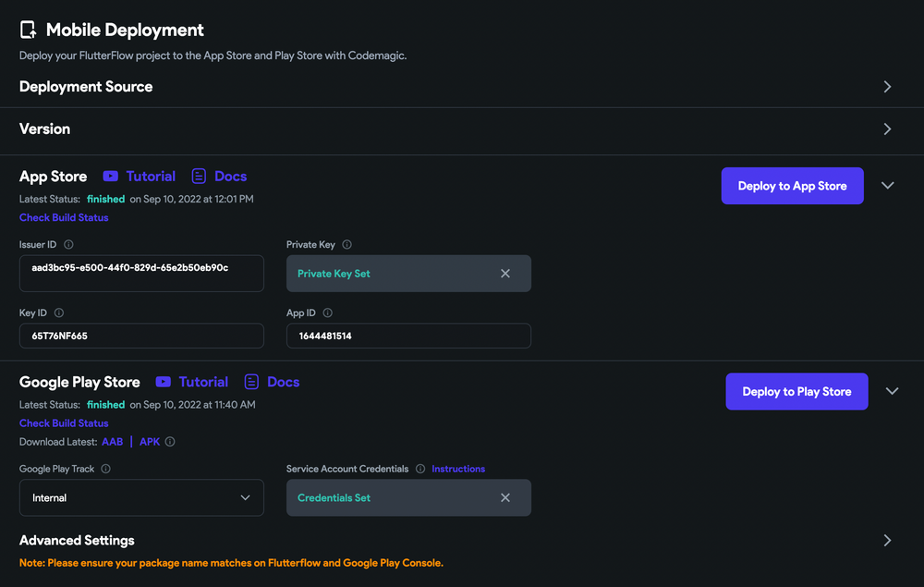924x587 pixels.
Task: Open the Check Build Status link
Action: (64, 217)
